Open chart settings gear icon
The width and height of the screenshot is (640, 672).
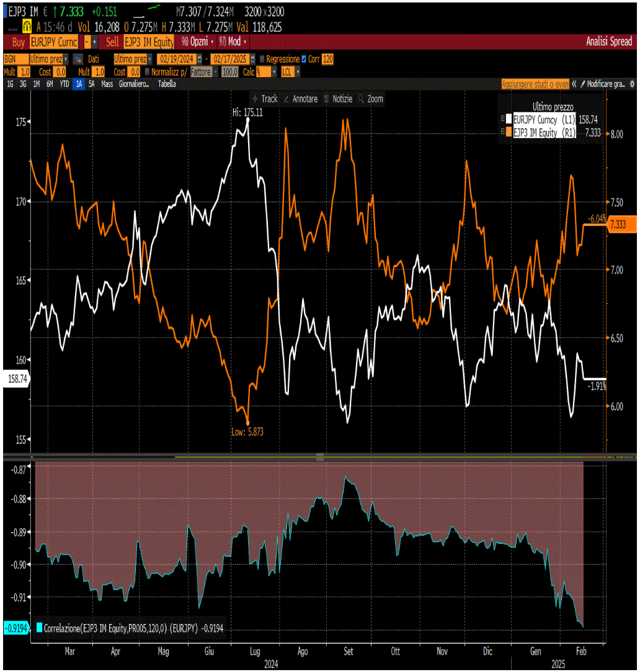coord(632,84)
